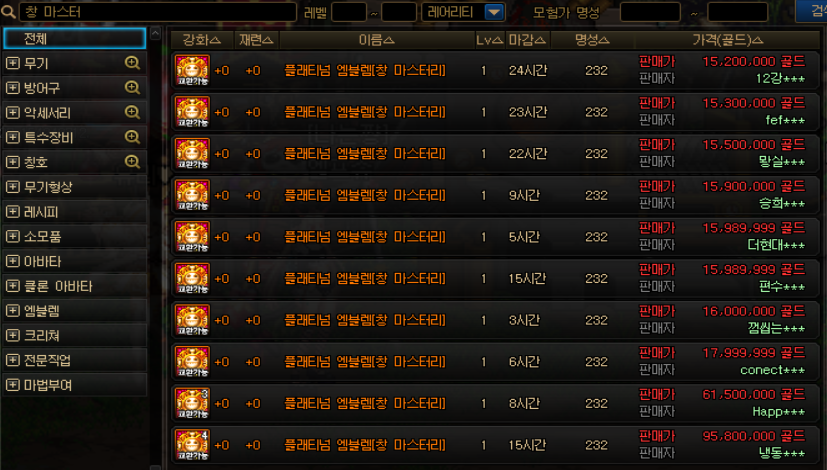Select emblem icon priced 95,800,000 골드
The width and height of the screenshot is (827, 470).
pos(193,445)
